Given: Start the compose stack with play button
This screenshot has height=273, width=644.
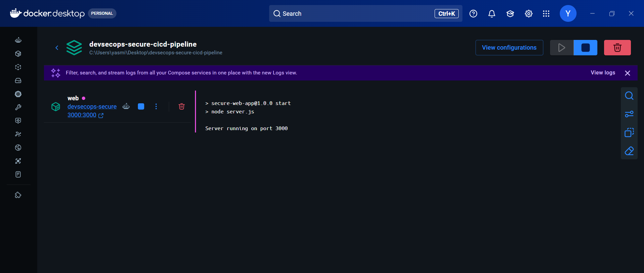Looking at the screenshot, I should coord(562,48).
